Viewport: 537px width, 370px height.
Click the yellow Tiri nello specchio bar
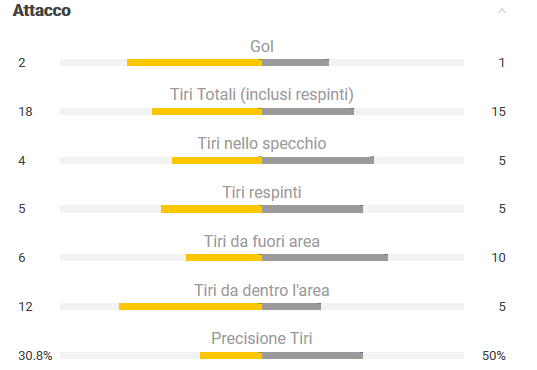point(217,160)
